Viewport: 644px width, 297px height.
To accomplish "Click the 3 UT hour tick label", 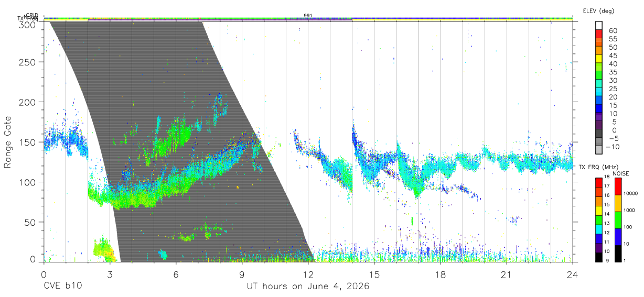I will (x=110, y=275).
